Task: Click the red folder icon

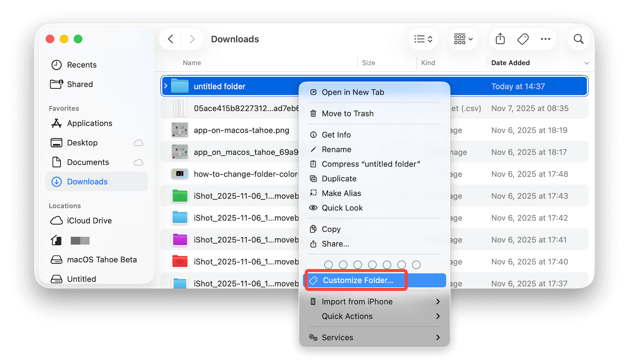Action: (180, 262)
